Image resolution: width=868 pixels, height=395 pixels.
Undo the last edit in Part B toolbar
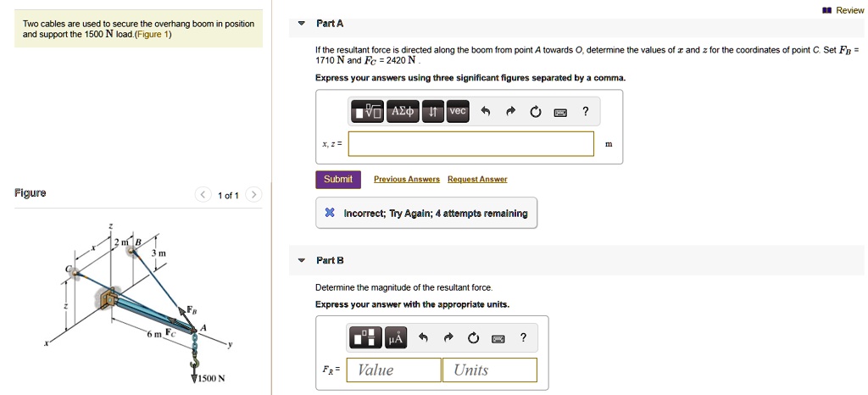[x=424, y=337]
